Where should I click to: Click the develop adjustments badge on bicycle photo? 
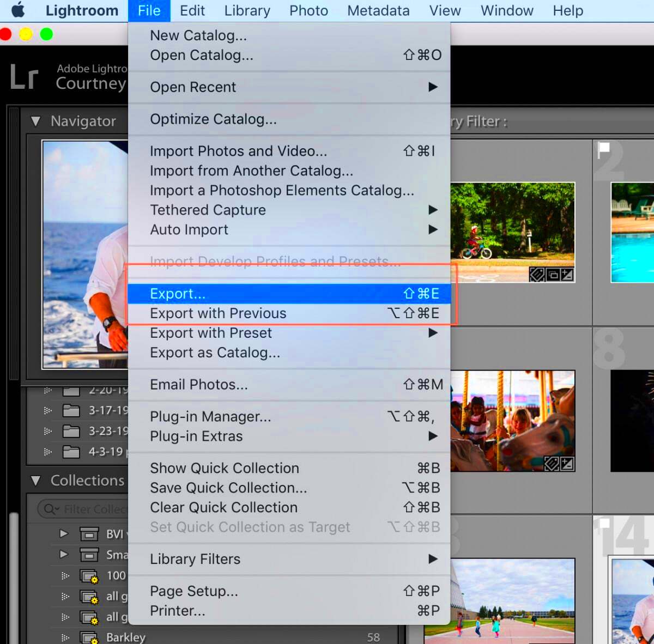click(567, 275)
